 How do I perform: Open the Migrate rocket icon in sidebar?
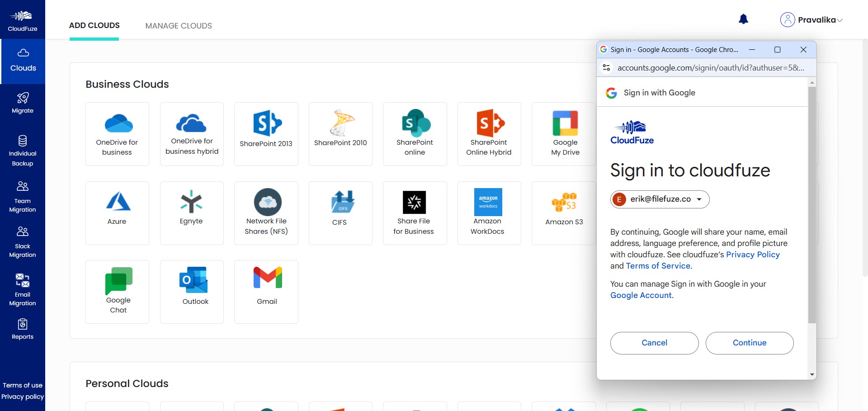23,98
